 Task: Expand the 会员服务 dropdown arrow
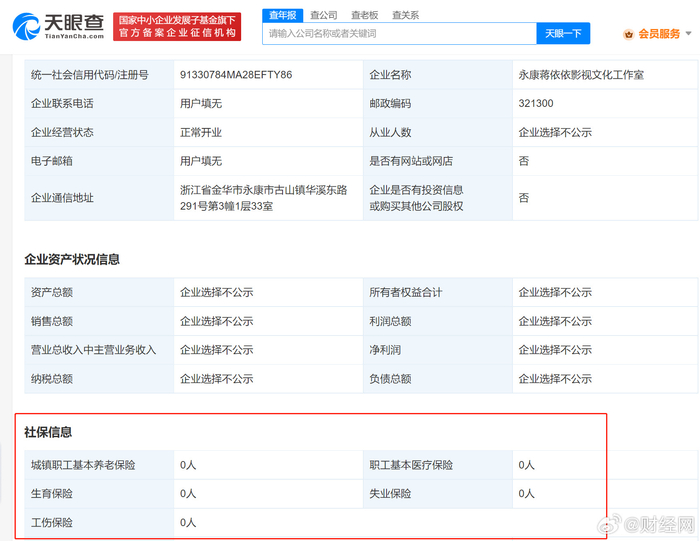[x=689, y=33]
